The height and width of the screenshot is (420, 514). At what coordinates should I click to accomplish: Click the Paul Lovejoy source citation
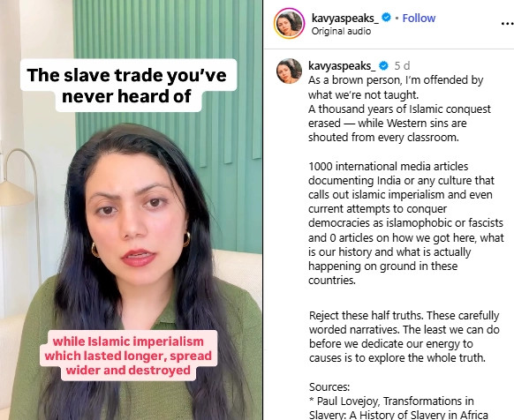tap(398, 408)
